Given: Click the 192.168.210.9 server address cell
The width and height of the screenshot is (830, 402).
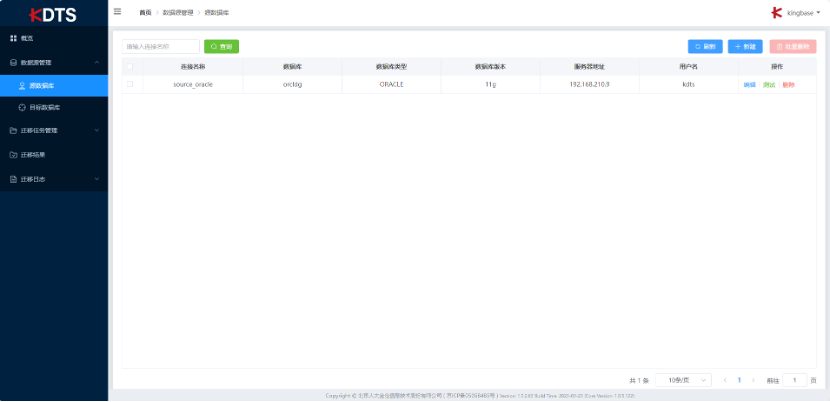Looking at the screenshot, I should point(589,84).
